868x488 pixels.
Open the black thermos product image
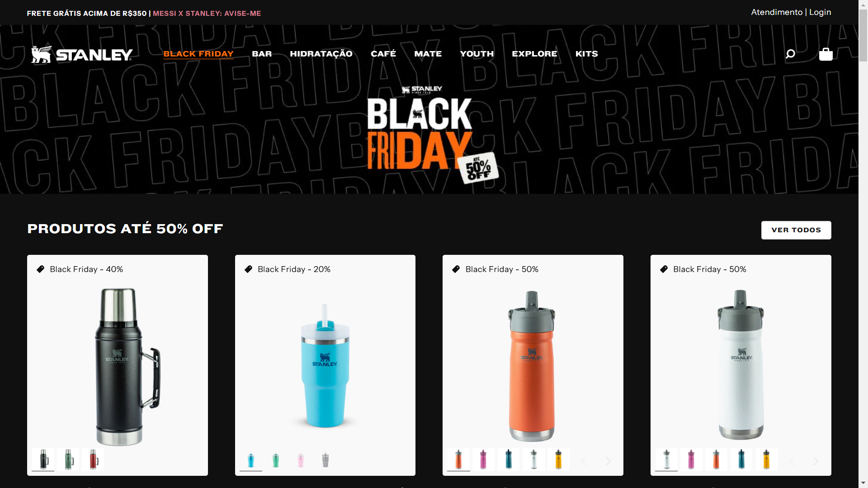click(x=118, y=367)
